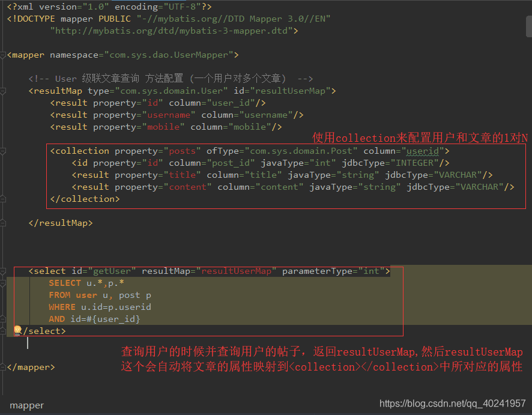Click the property value username
532x415 pixels.
(x=169, y=115)
